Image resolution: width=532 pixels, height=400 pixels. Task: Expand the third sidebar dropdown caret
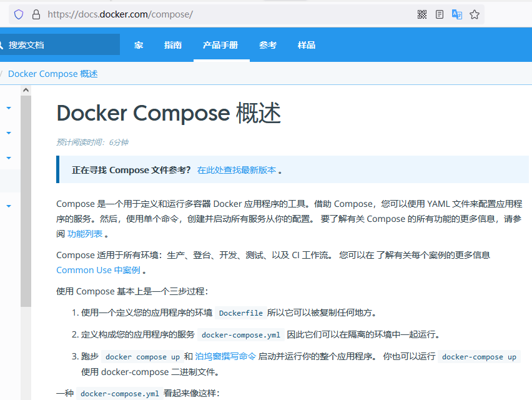9,158
